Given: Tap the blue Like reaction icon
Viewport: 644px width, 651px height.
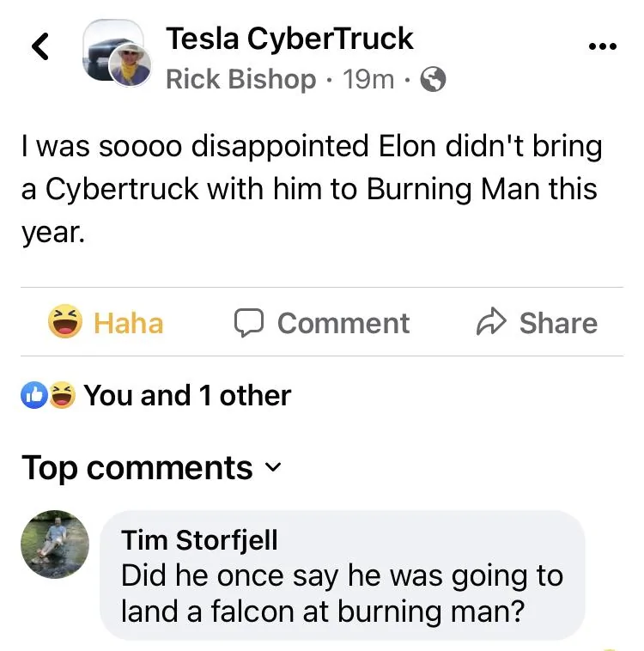Looking at the screenshot, I should tap(34, 395).
